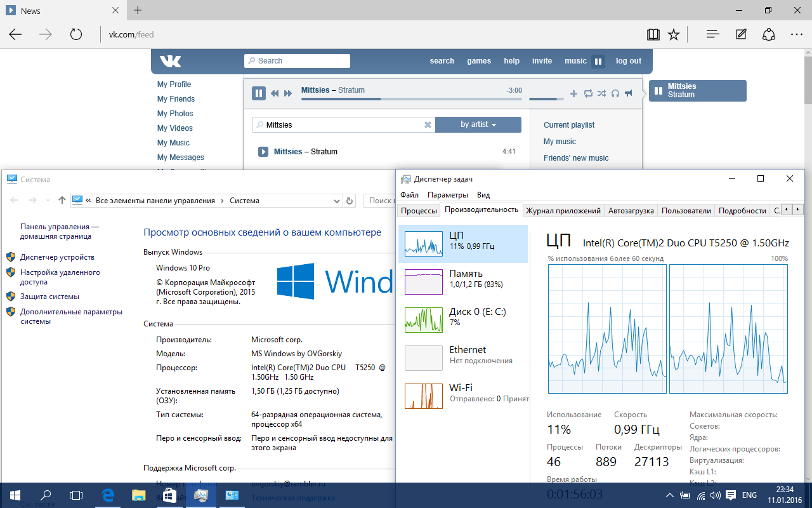The height and width of the screenshot is (508, 812).
Task: Add current track with the plus icon
Action: coord(574,93)
